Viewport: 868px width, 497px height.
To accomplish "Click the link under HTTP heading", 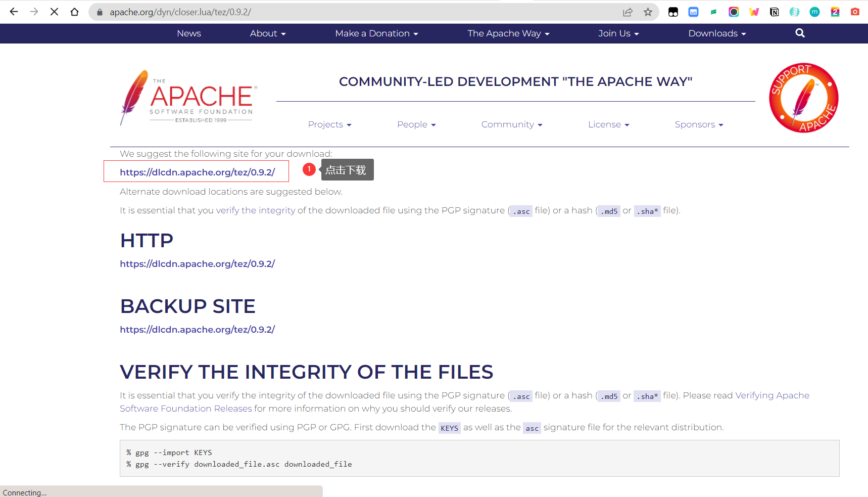I will tap(197, 263).
